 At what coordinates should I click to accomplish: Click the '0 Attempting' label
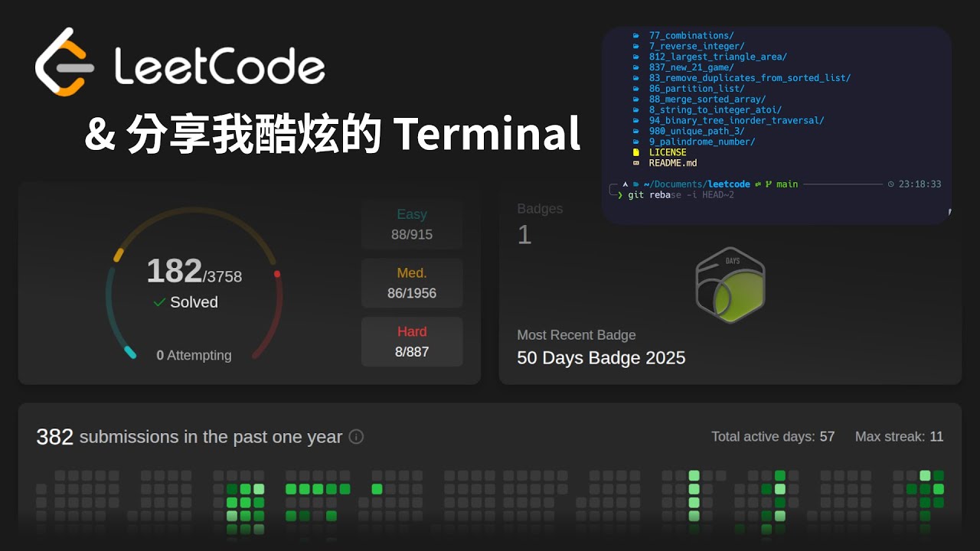(194, 355)
